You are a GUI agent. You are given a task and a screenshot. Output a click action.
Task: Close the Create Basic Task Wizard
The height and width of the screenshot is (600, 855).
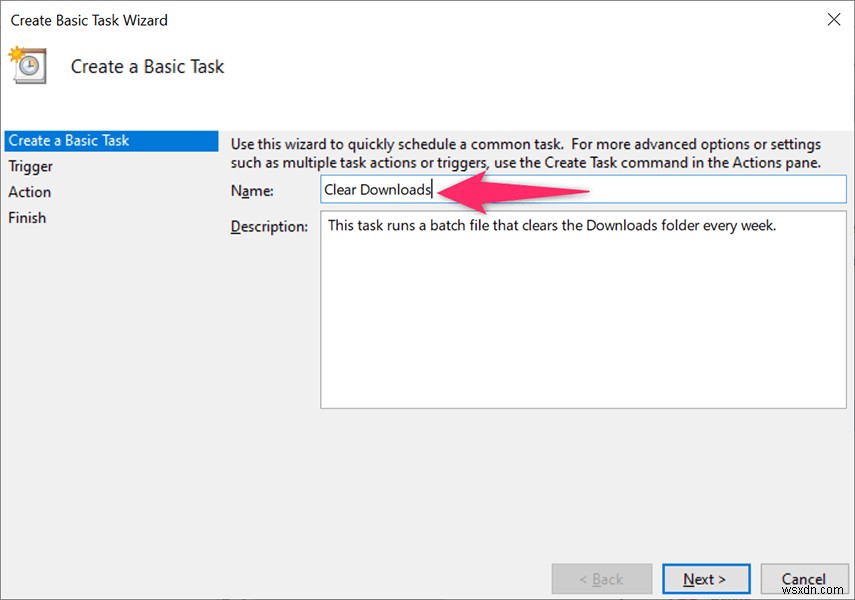pos(833,19)
